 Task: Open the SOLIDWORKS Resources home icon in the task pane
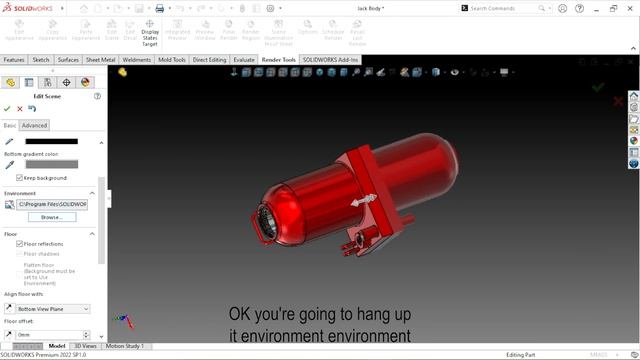[x=633, y=96]
